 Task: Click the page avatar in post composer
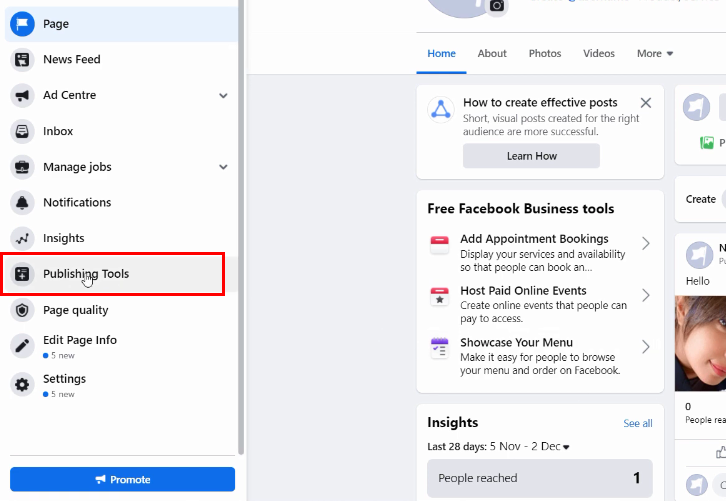tap(696, 107)
